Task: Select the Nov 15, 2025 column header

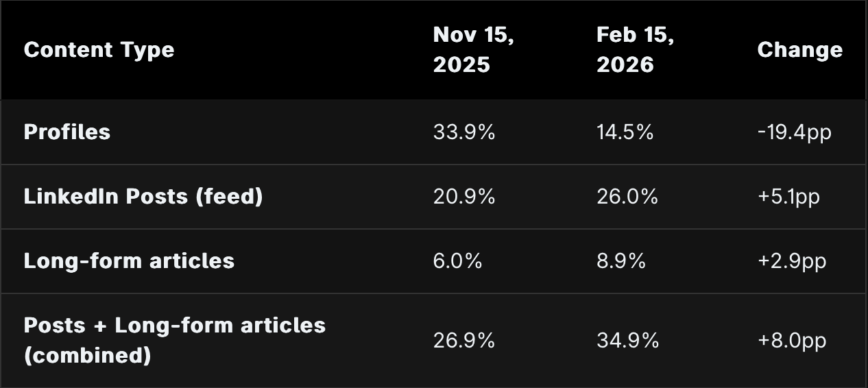Action: click(473, 50)
